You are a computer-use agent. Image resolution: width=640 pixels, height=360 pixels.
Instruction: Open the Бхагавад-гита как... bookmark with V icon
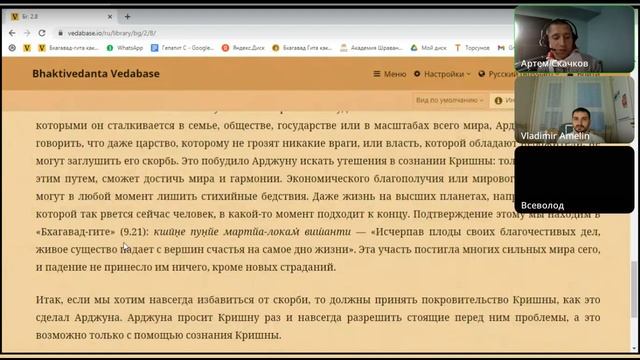click(x=69, y=48)
